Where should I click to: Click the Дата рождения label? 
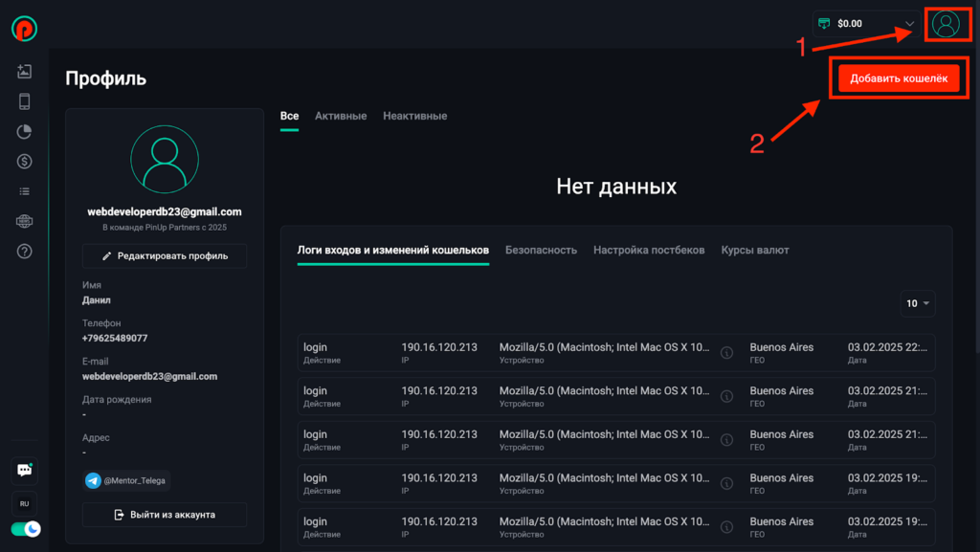coord(117,400)
